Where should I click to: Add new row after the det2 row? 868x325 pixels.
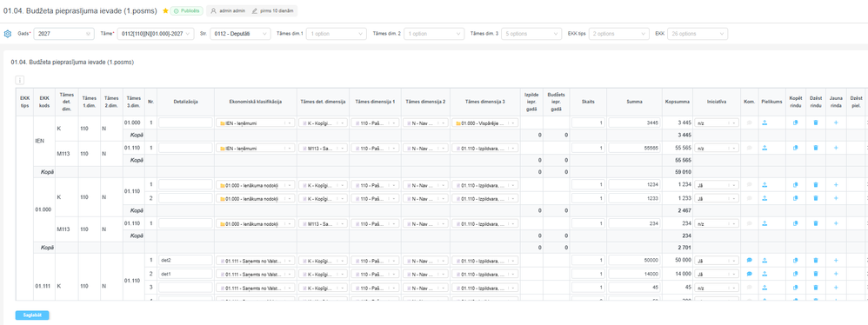[836, 260]
